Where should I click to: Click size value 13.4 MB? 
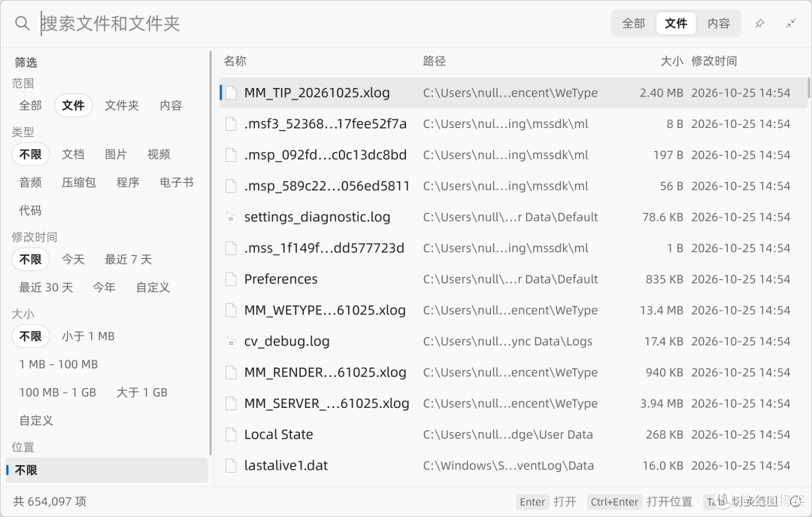point(662,311)
